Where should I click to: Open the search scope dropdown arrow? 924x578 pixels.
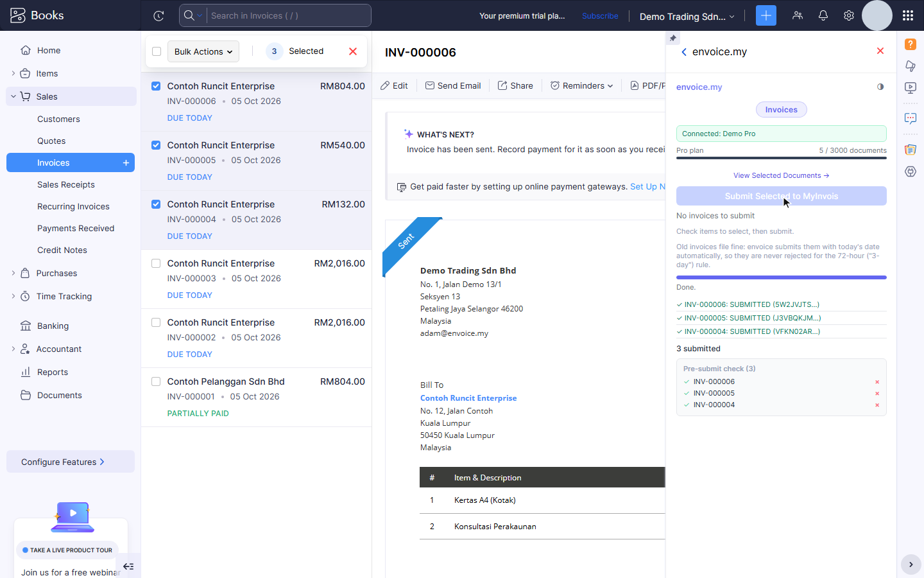(x=200, y=15)
